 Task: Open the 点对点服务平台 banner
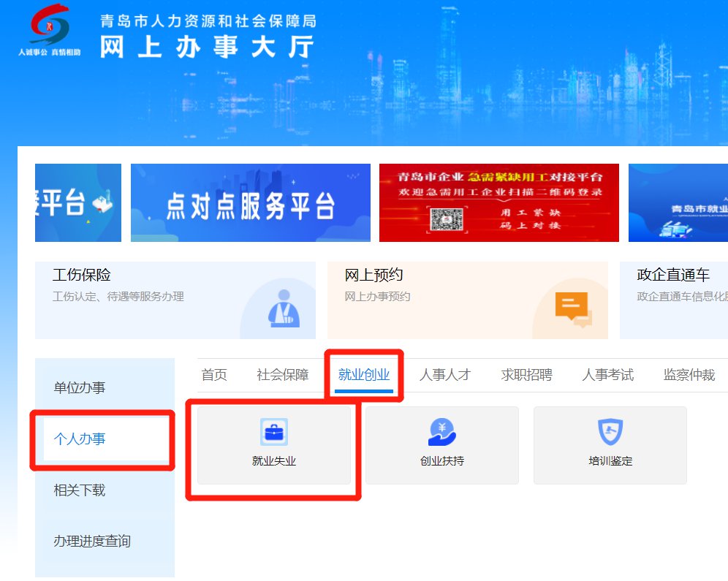click(251, 202)
